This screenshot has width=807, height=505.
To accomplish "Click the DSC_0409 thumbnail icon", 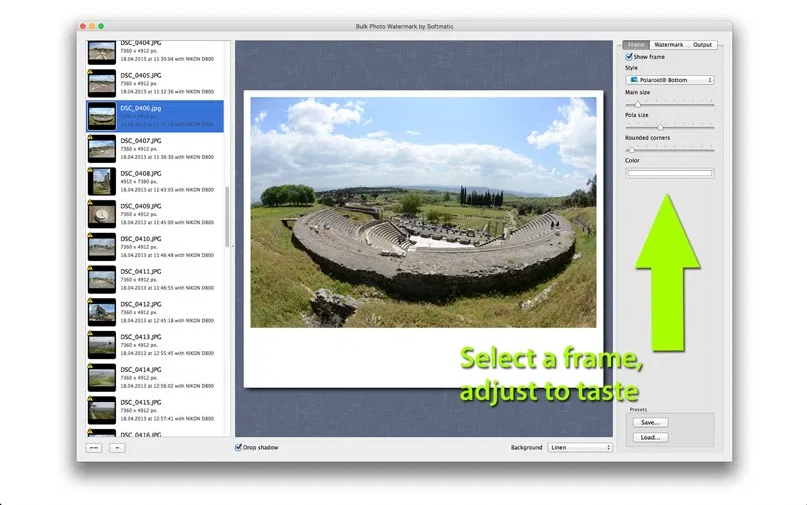I will pos(101,214).
